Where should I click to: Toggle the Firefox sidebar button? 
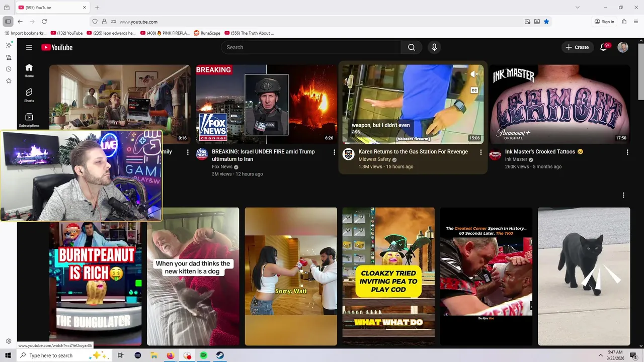click(8, 22)
